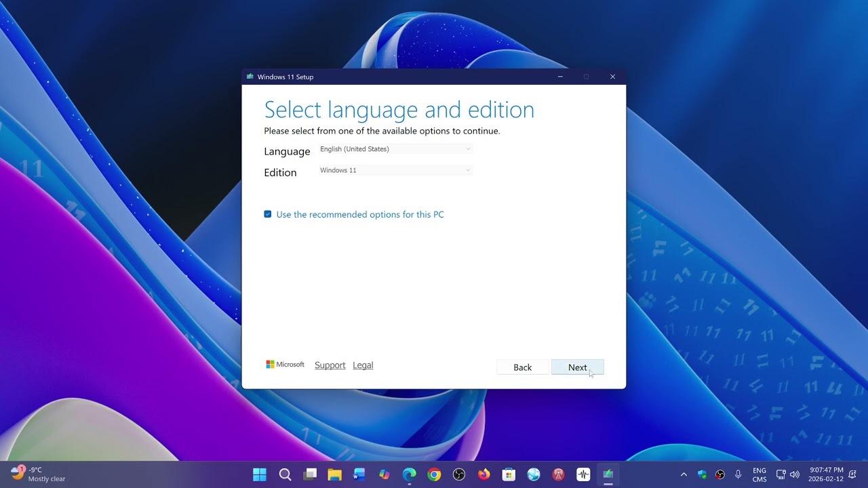Click the Windows 11 Setup taskbar icon

[x=608, y=474]
